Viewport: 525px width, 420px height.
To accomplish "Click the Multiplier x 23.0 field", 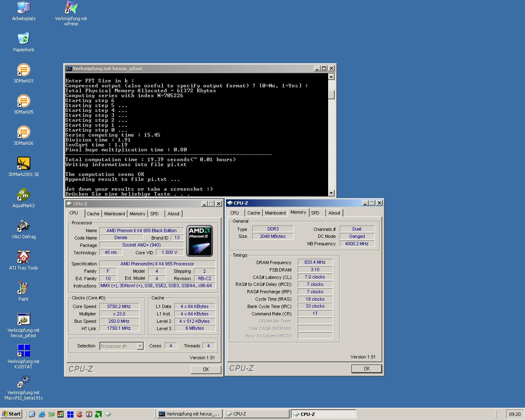I will (119, 314).
